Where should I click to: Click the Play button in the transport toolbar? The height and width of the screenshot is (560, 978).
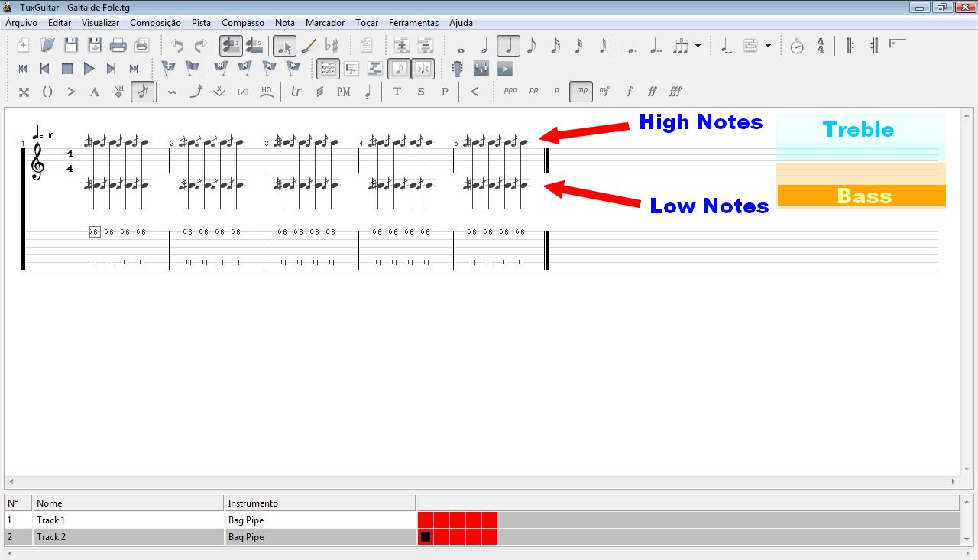(x=89, y=69)
